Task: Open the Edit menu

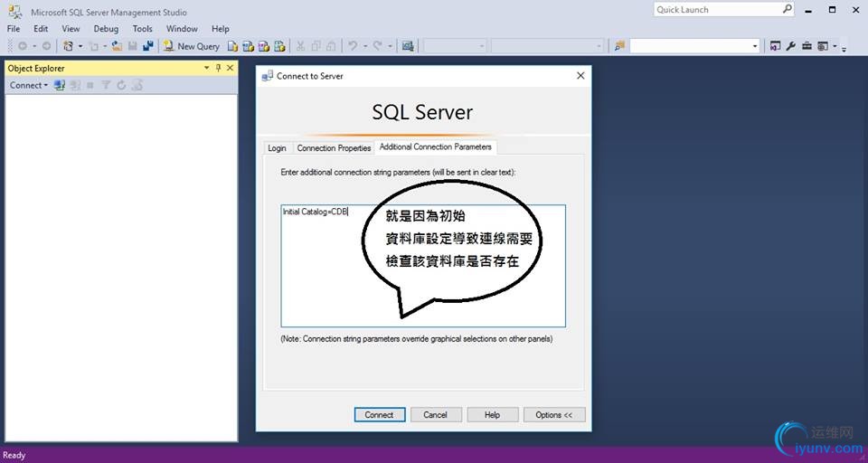Action: click(x=41, y=29)
